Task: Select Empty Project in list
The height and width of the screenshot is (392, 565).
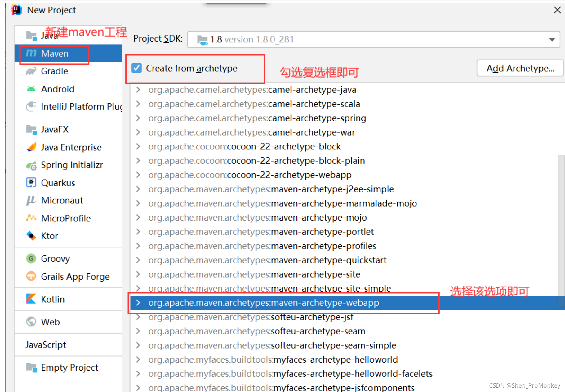Action: [68, 367]
